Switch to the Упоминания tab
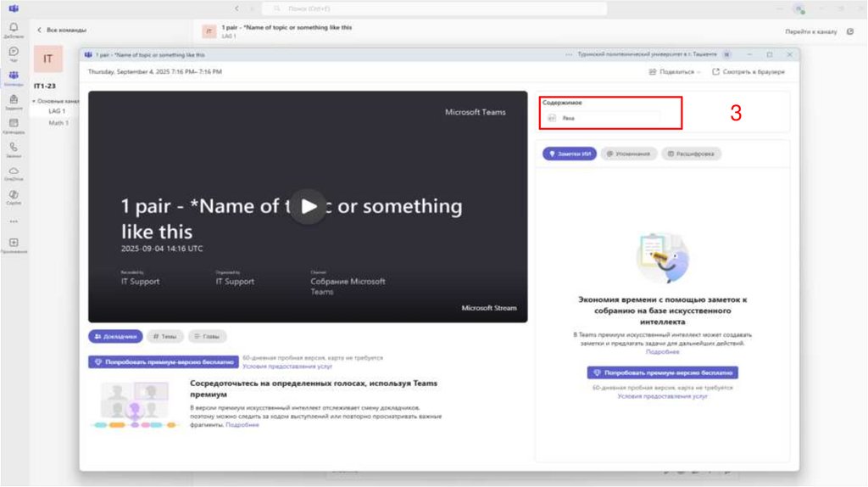 click(628, 154)
